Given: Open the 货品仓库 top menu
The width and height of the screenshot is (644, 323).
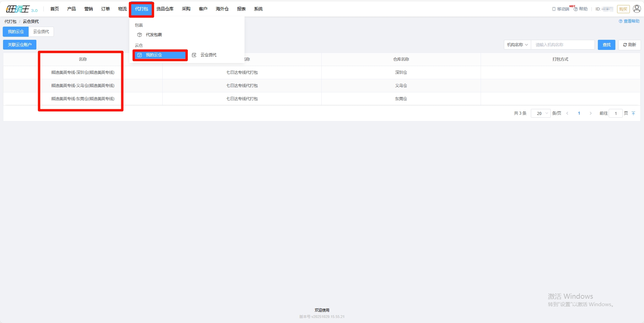Looking at the screenshot, I should 165,9.
